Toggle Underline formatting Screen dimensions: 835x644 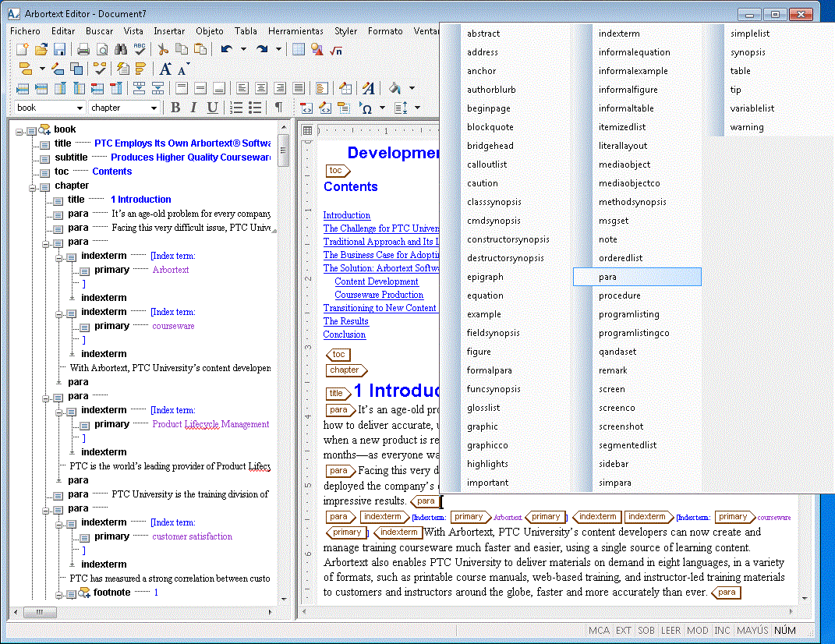click(213, 108)
